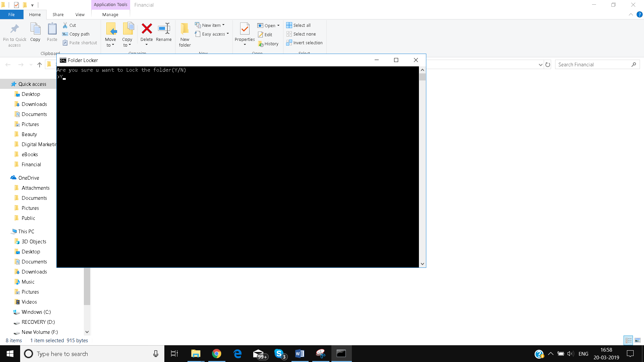
Task: Open the Properties dropdown arrow
Action: pos(245,45)
